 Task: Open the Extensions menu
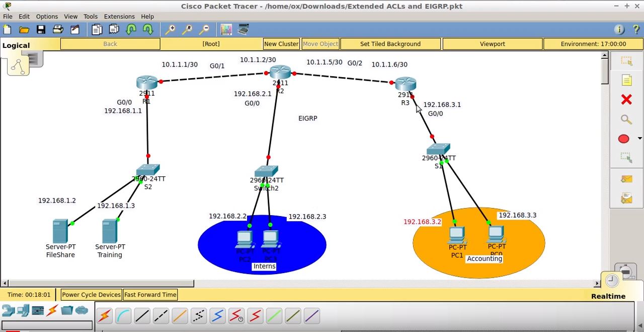point(119,16)
